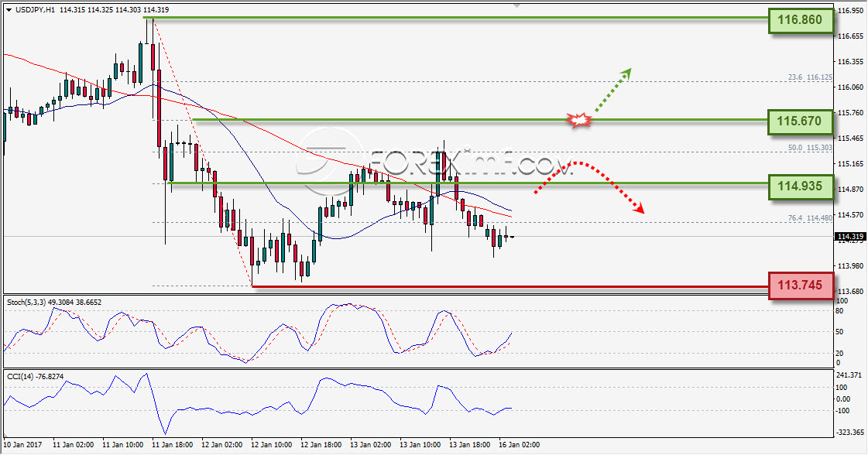Viewport: 868px width, 455px height.
Task: Click the 13 Jan 18:00 time label
Action: [x=469, y=444]
